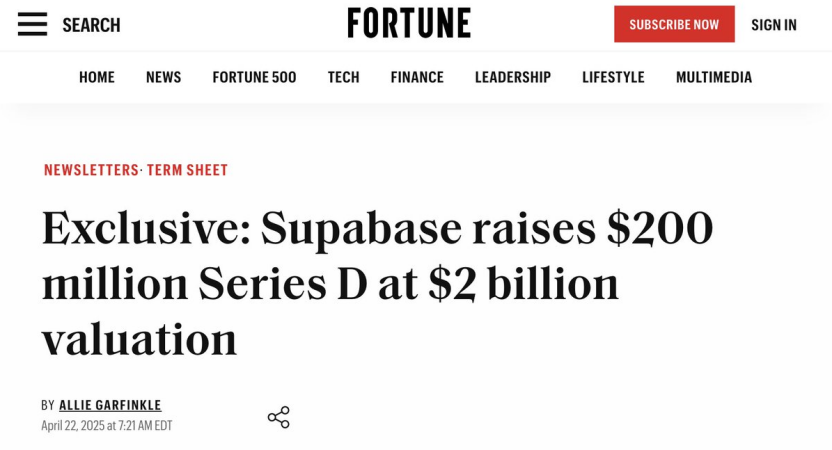Go to the Multimedia section
The image size is (832, 450).
(713, 77)
